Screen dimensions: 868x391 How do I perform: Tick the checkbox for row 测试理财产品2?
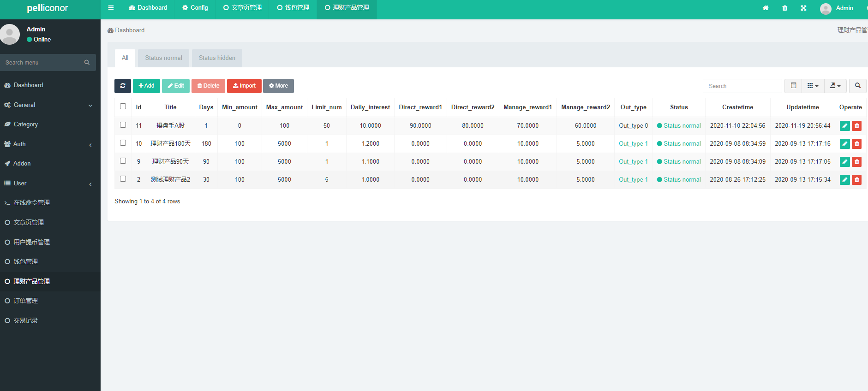[x=123, y=179]
